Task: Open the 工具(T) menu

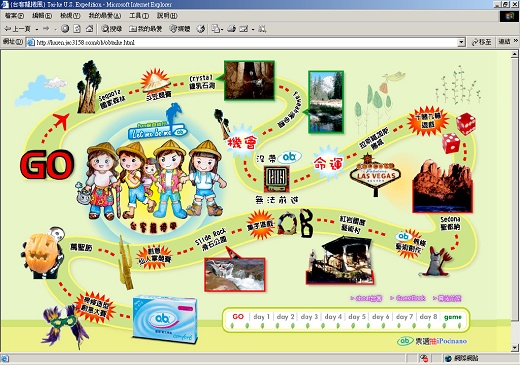Action: [139, 15]
